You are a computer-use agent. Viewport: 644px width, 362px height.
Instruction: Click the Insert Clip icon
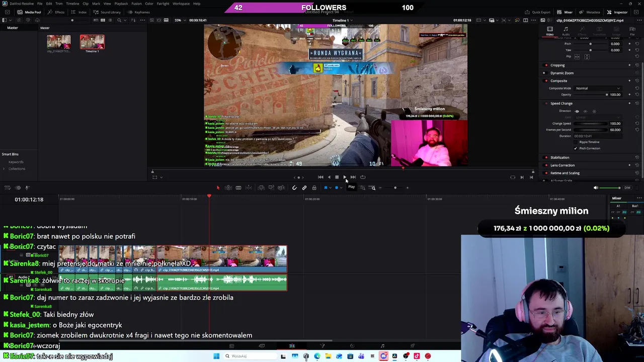point(261,188)
